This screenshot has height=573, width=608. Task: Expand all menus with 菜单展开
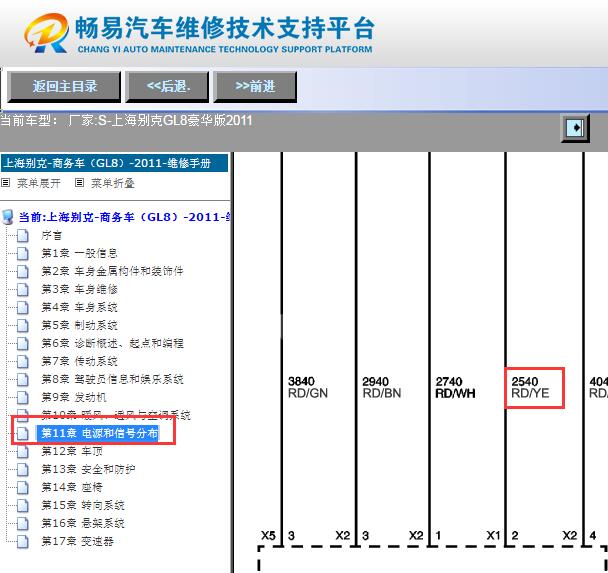click(x=39, y=183)
